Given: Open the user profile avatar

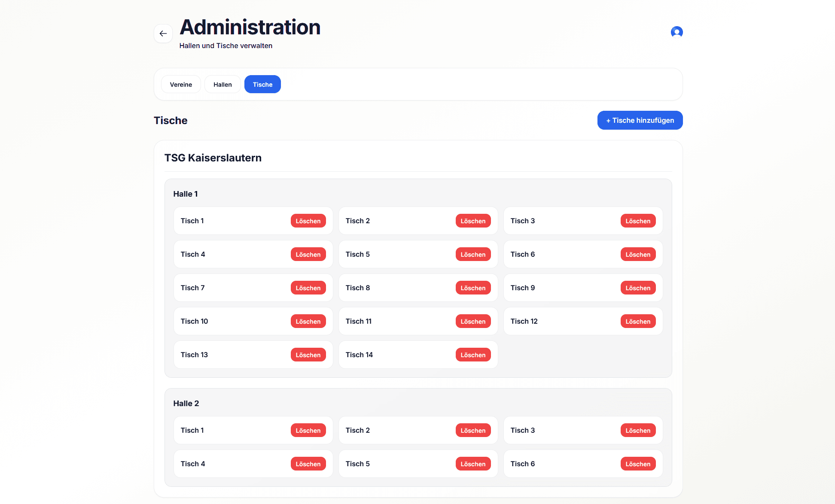Looking at the screenshot, I should click(677, 32).
